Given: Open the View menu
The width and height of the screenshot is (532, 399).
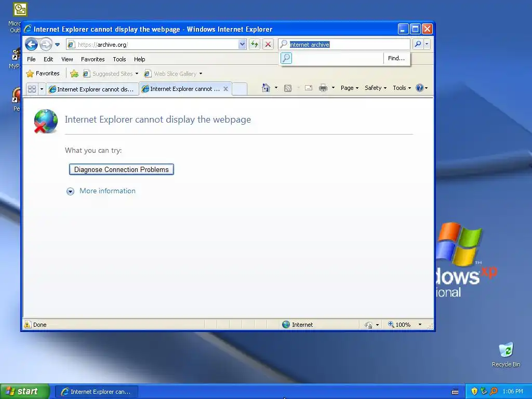Looking at the screenshot, I should (x=67, y=59).
